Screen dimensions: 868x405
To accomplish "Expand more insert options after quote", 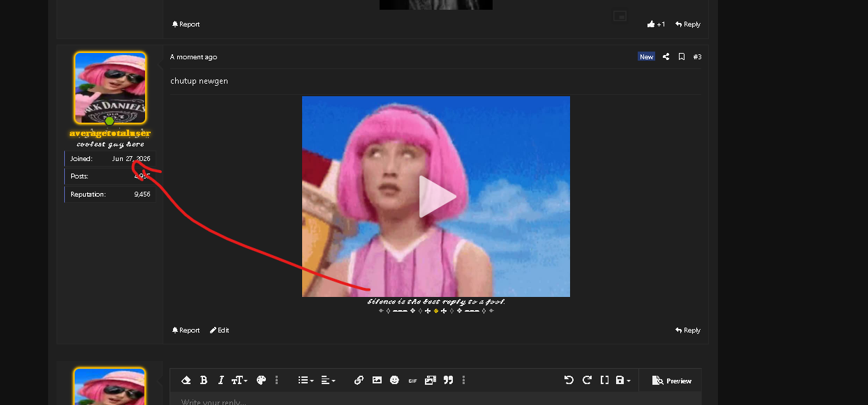I will 464,380.
